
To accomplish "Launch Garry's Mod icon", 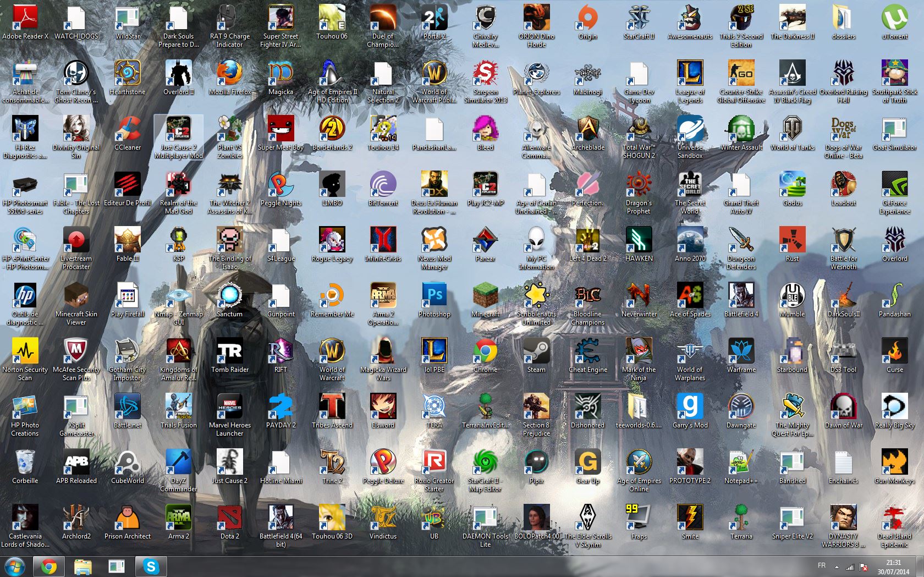I will pos(690,411).
